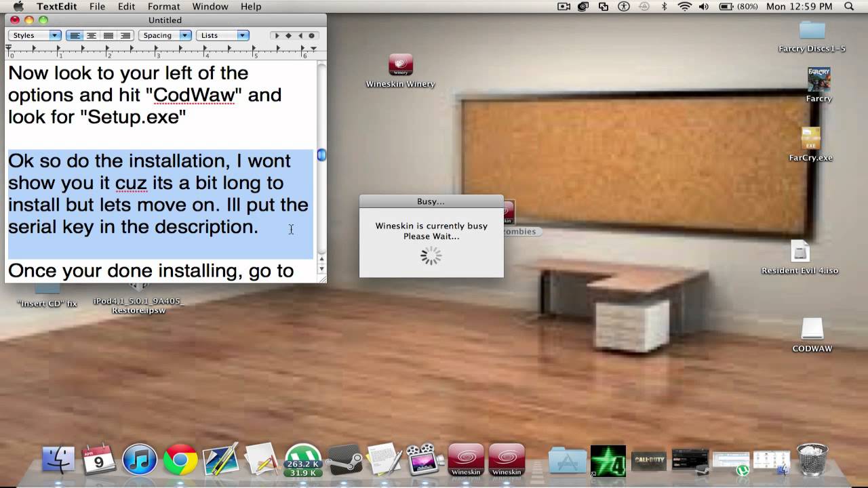Click the scrollbar down arrow in TextEdit

coord(321,270)
